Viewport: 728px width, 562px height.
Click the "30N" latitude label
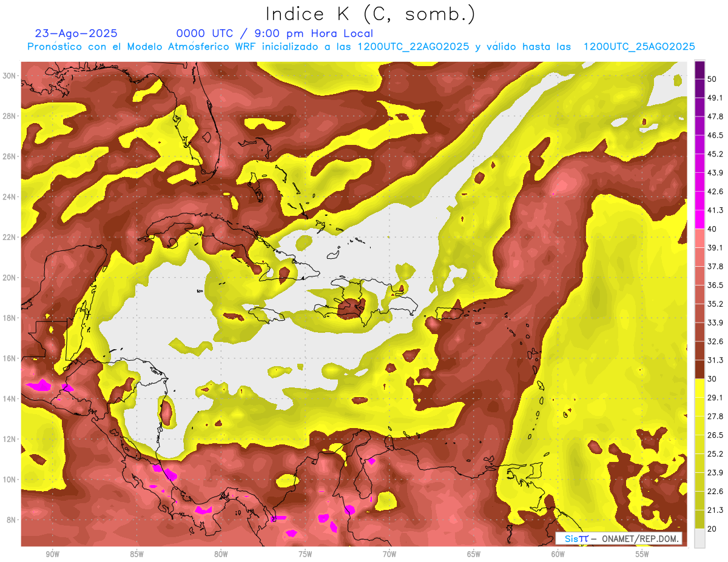10,76
